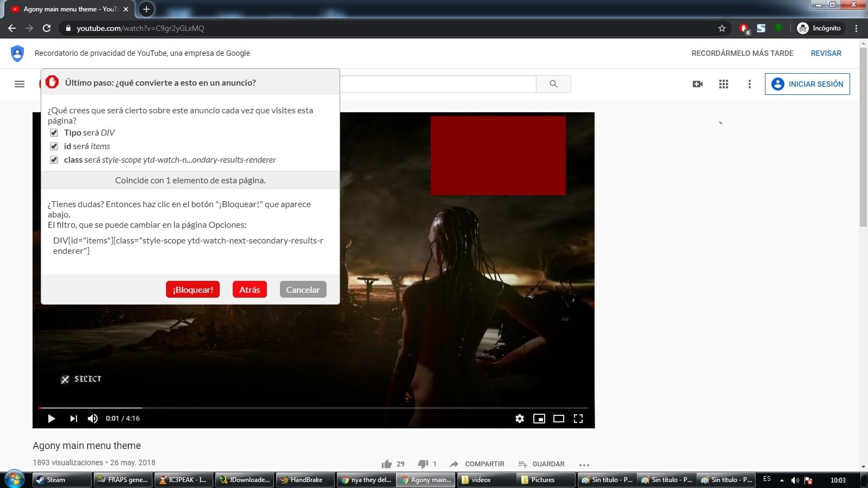Click GUARDAR to save the video
Image resolution: width=868 pixels, height=488 pixels.
[x=541, y=464]
